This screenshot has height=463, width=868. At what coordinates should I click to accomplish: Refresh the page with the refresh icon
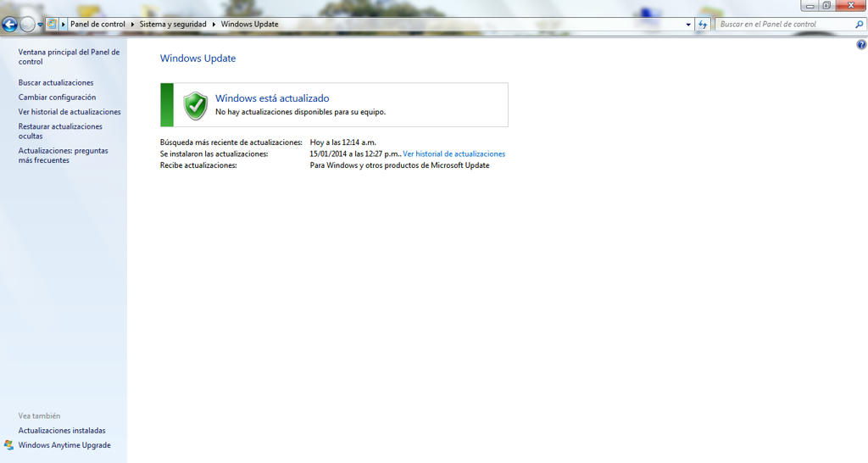click(x=703, y=25)
